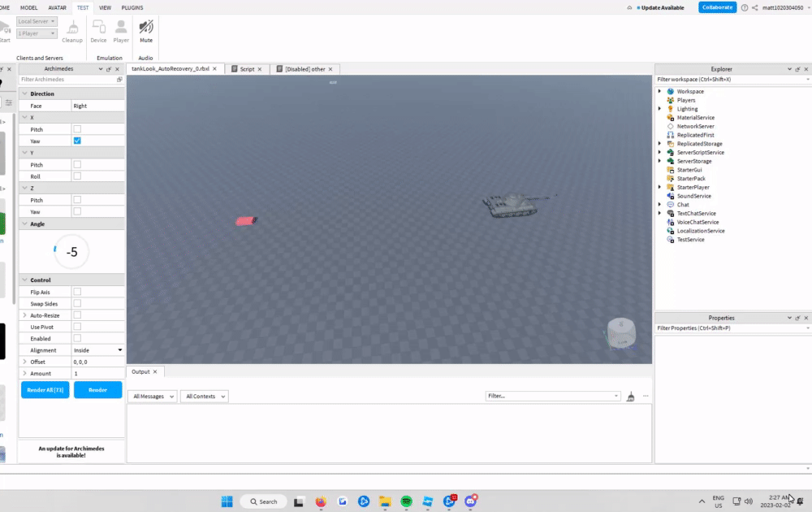Select ServerScriptService in Explorer
The image size is (812, 512).
pyautogui.click(x=700, y=152)
